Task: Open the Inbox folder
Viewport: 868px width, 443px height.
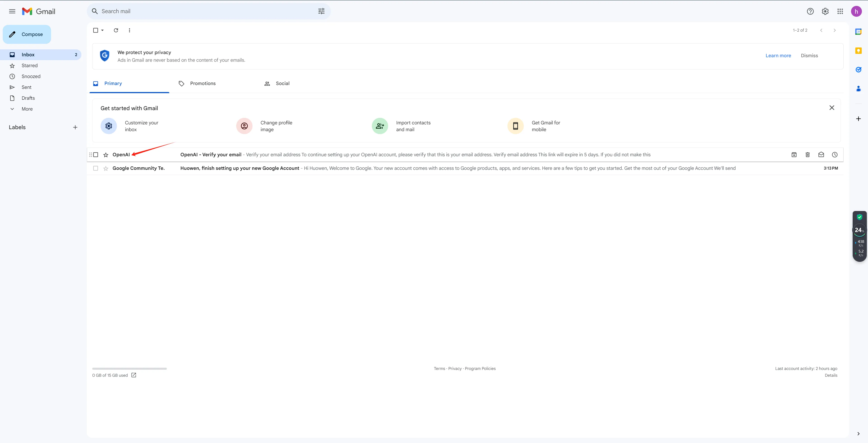Action: (40, 55)
